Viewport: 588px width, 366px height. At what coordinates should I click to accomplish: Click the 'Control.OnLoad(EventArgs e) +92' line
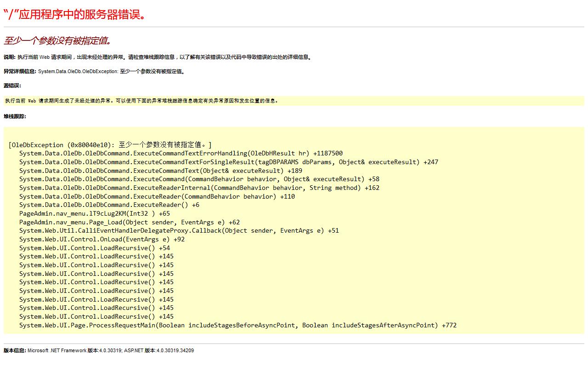(102, 239)
